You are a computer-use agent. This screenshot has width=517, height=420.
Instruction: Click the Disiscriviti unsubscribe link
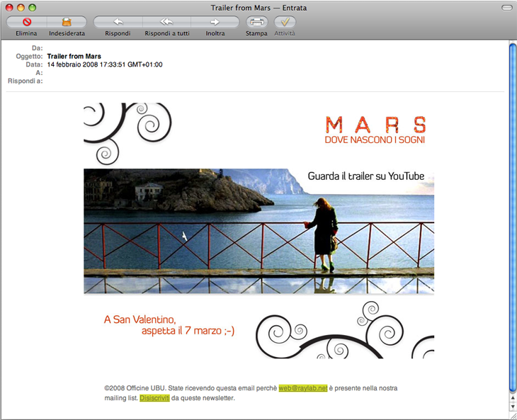(154, 398)
